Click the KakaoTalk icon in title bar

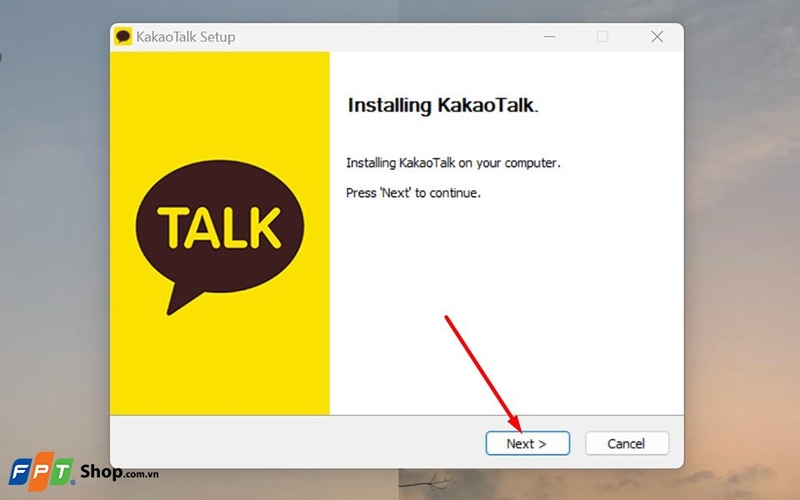point(123,37)
